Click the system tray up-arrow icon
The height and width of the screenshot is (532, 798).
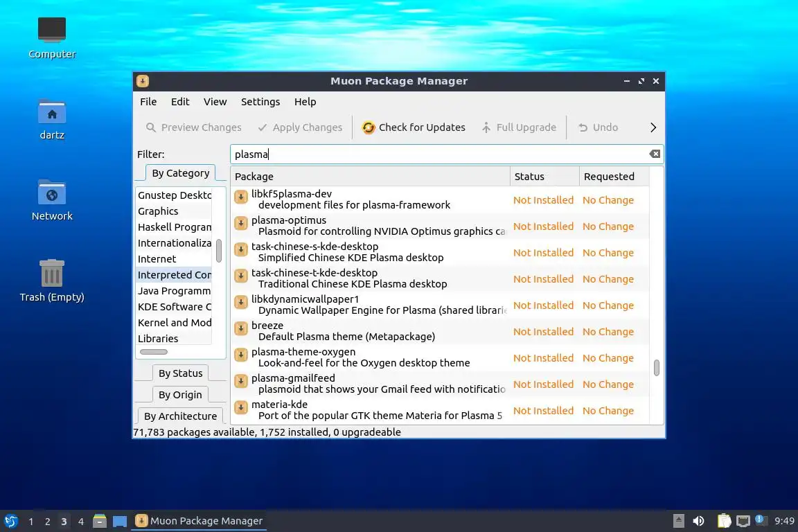click(x=678, y=521)
